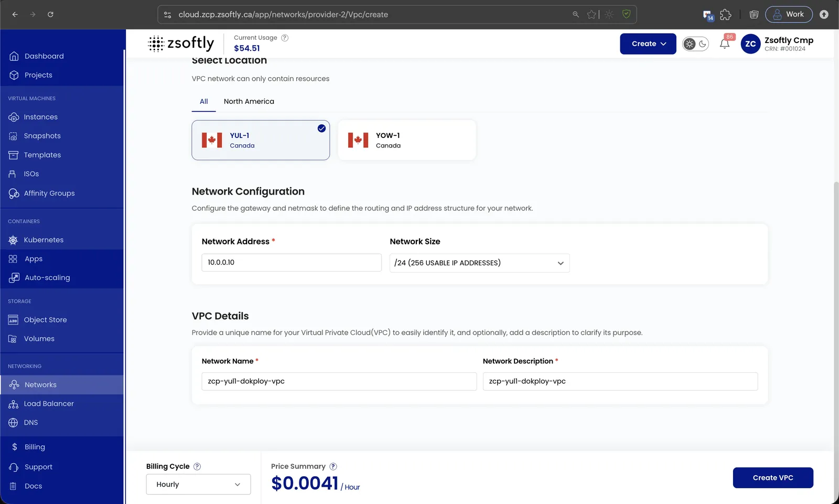Screen dimensions: 839x504
Task: Click the Network Description input field
Action: click(x=620, y=381)
